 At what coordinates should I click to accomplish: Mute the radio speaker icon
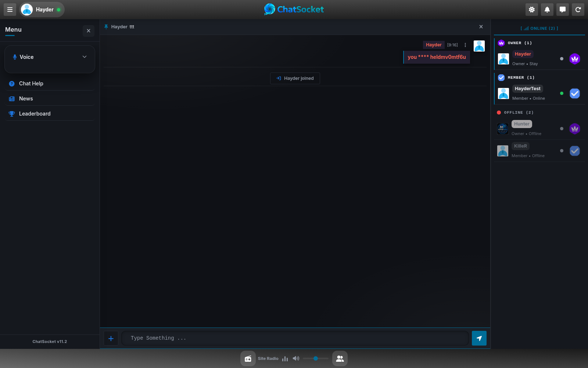tap(296, 358)
